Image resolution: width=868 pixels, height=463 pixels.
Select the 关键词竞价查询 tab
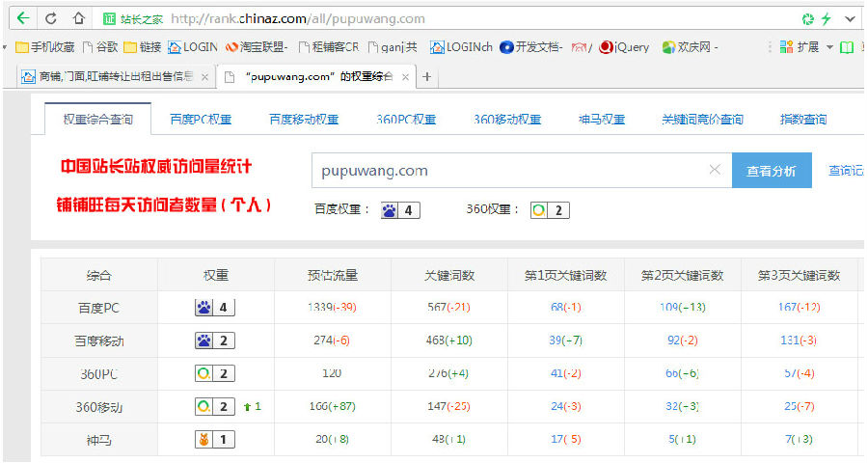[x=702, y=119]
